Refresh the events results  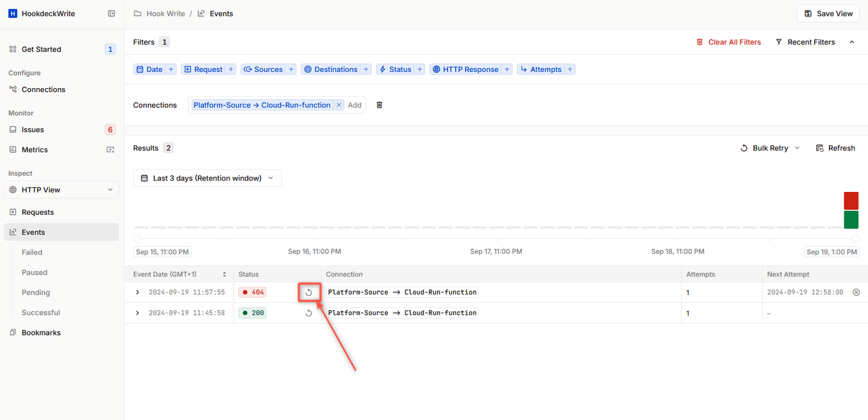pyautogui.click(x=835, y=148)
